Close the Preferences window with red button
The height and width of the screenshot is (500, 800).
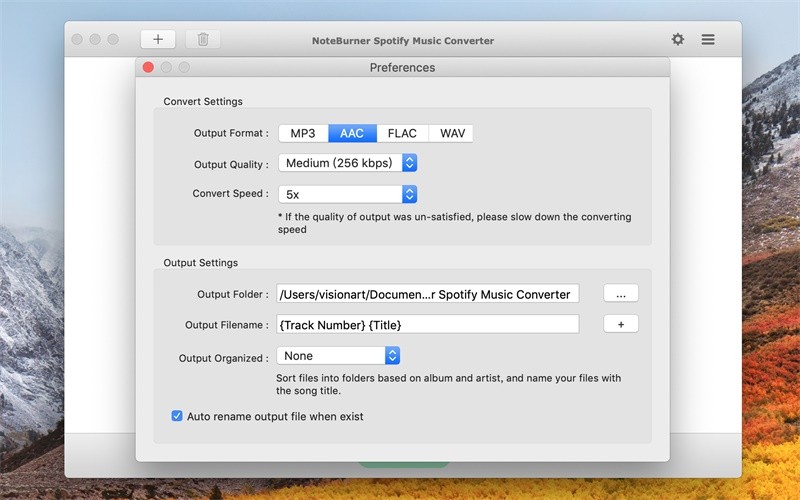tap(148, 67)
